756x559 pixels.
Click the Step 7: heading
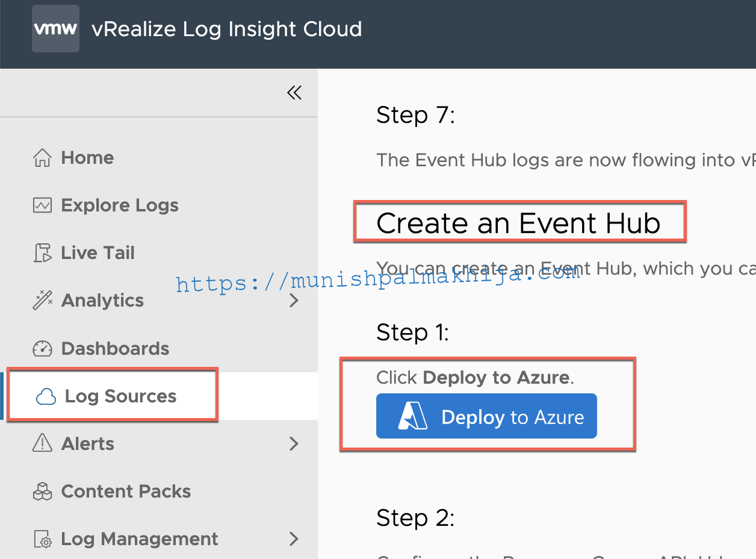click(415, 114)
